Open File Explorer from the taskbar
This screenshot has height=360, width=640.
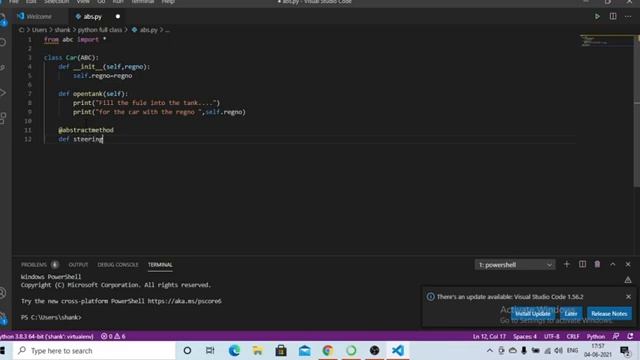click(258, 351)
